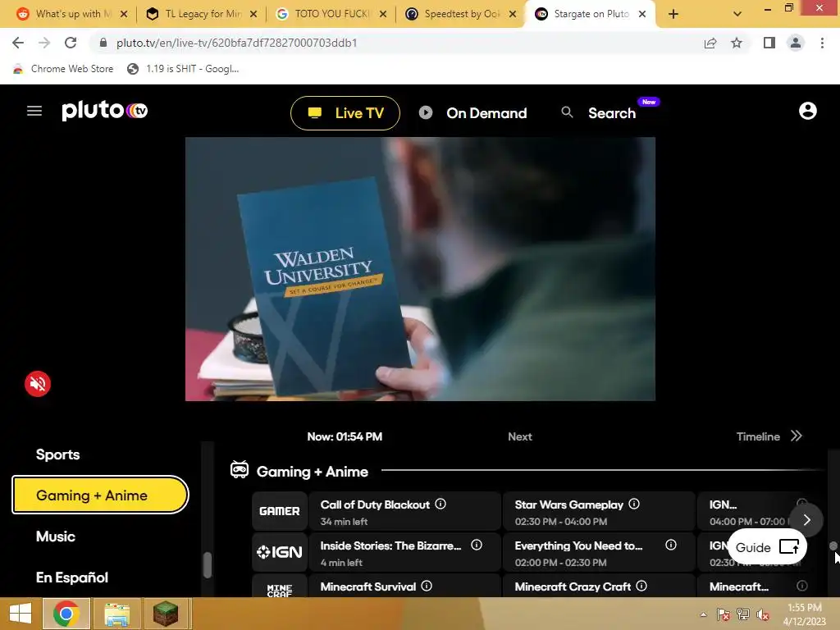
Task: Open the tab search dropdown chevron
Action: (x=737, y=15)
